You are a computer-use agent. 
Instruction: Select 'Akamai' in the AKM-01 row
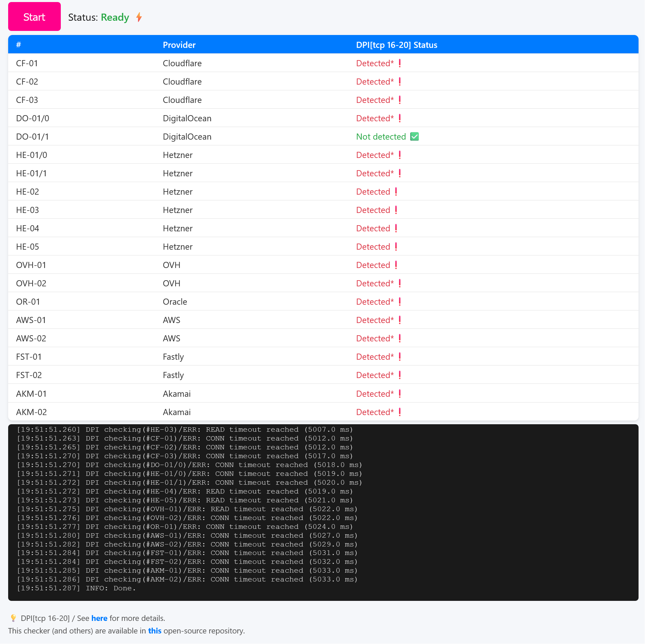[177, 394]
